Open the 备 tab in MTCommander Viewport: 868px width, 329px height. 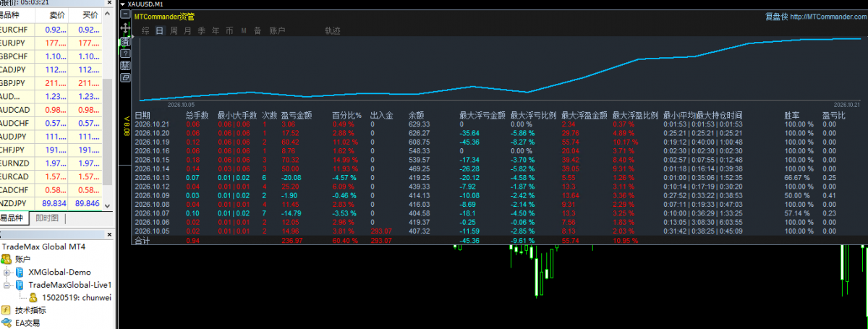[x=258, y=30]
